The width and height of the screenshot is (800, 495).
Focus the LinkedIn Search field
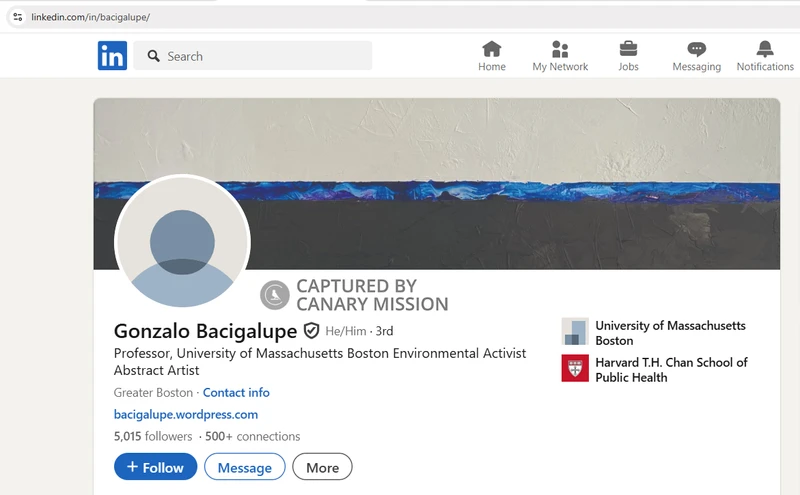(253, 56)
